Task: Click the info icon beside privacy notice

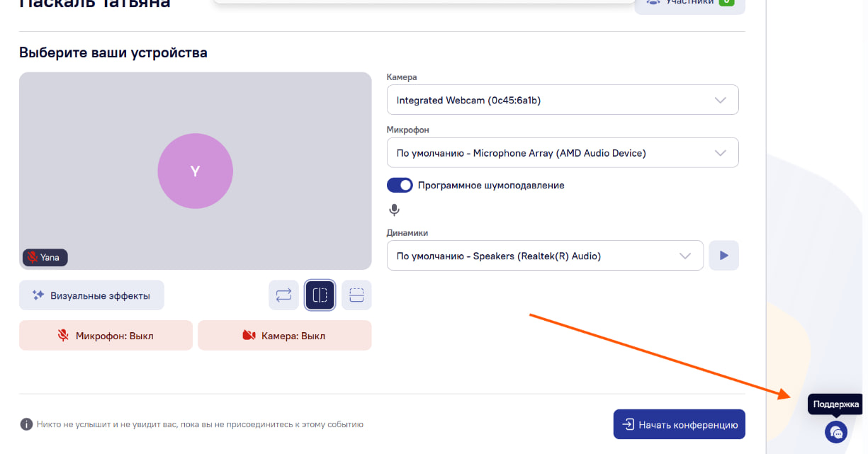Action: point(26,424)
